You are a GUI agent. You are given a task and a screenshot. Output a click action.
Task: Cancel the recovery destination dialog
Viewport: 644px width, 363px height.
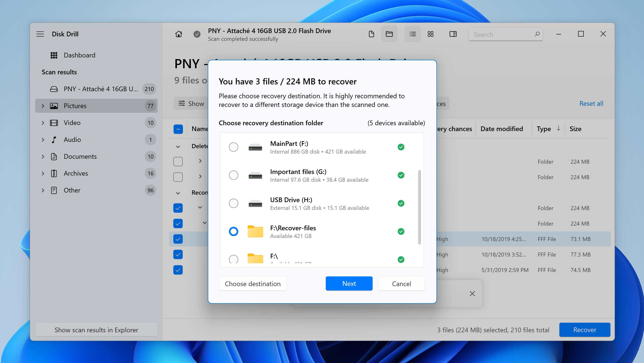pyautogui.click(x=401, y=284)
